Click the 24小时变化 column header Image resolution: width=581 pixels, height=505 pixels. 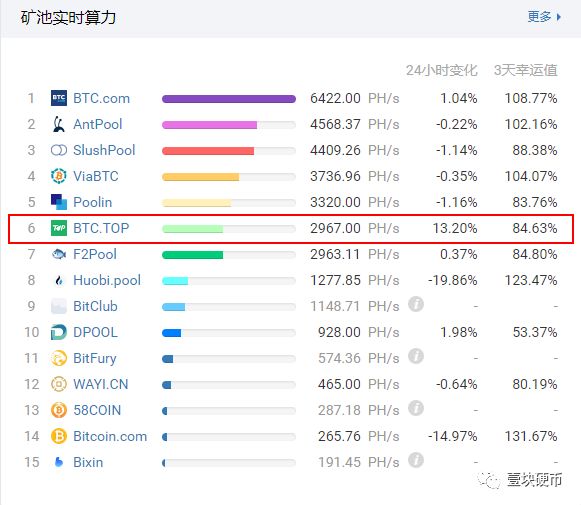pos(442,70)
